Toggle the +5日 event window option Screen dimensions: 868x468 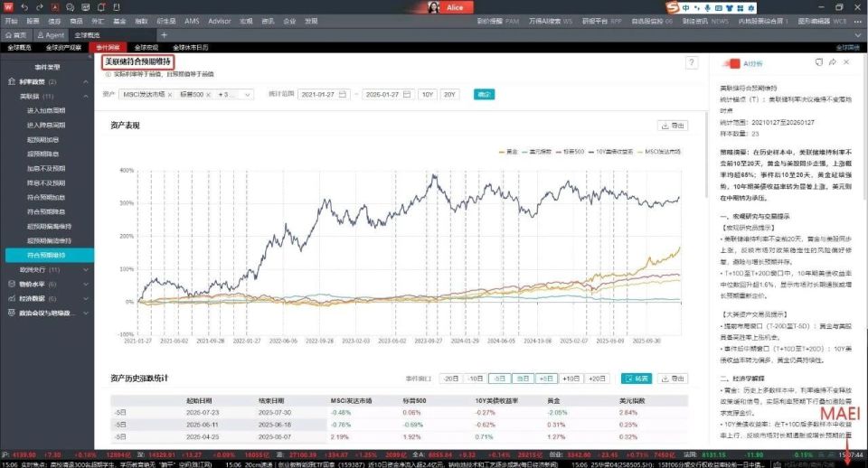click(546, 379)
